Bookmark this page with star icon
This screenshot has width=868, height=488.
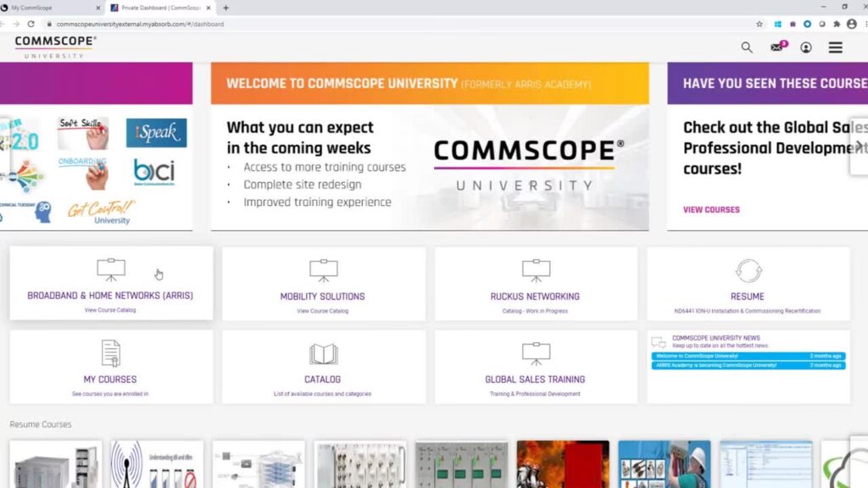pos(759,24)
